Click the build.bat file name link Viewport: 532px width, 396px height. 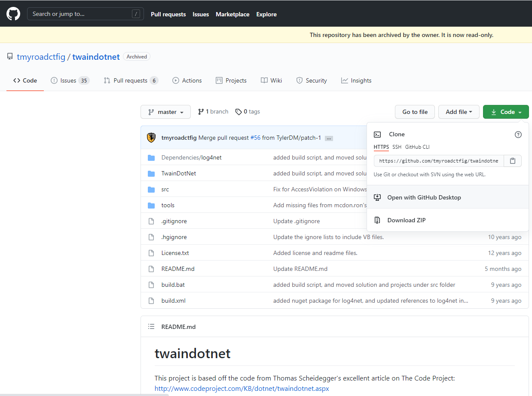pyautogui.click(x=173, y=285)
